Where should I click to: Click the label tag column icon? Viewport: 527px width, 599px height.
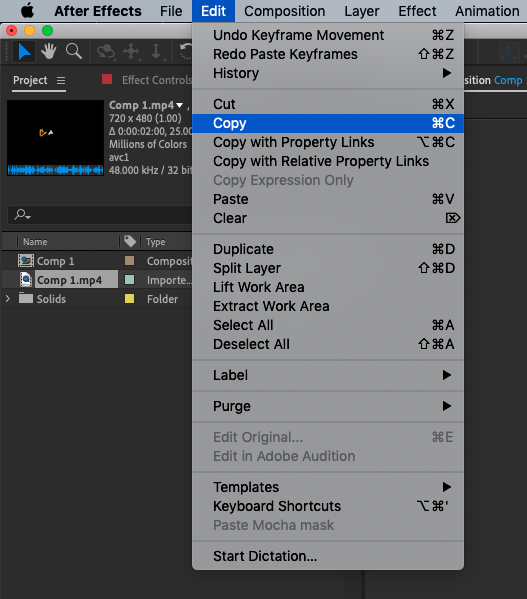point(130,241)
